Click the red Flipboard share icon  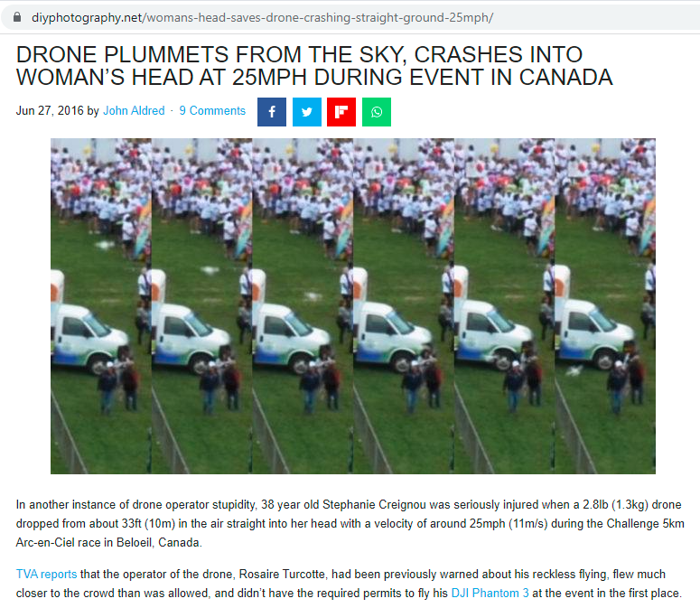(341, 112)
